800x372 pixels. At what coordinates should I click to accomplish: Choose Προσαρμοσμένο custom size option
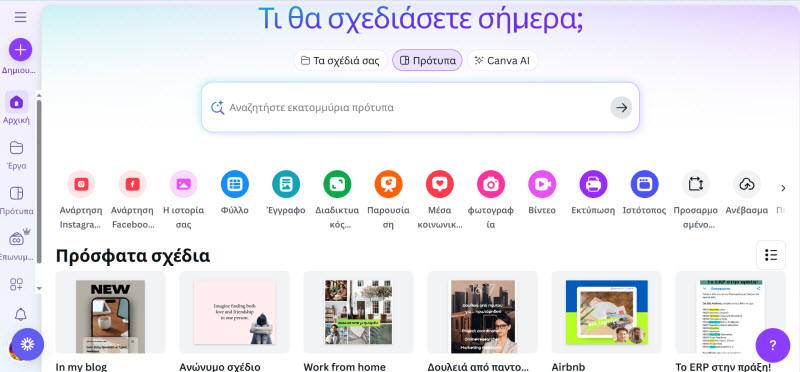point(695,200)
